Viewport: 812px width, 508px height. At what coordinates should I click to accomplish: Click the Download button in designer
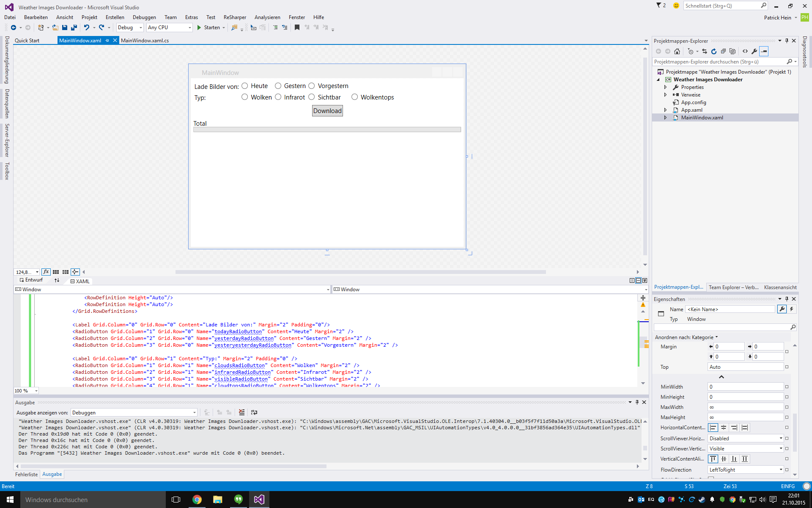(327, 111)
